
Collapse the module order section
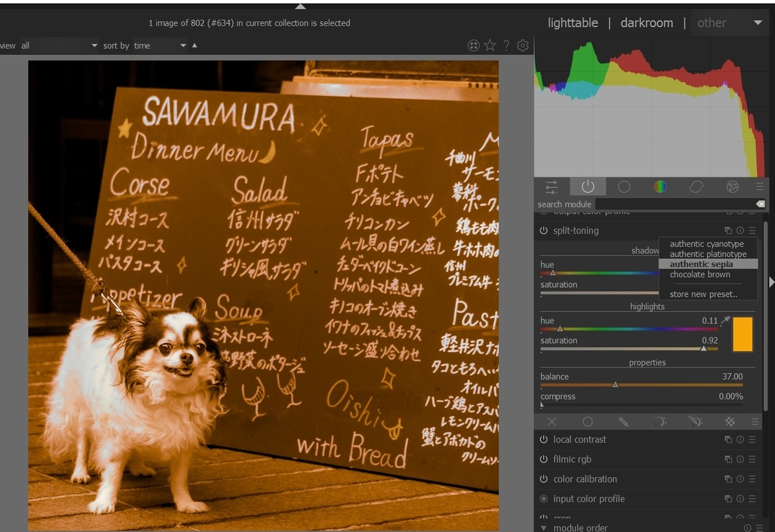pos(544,527)
